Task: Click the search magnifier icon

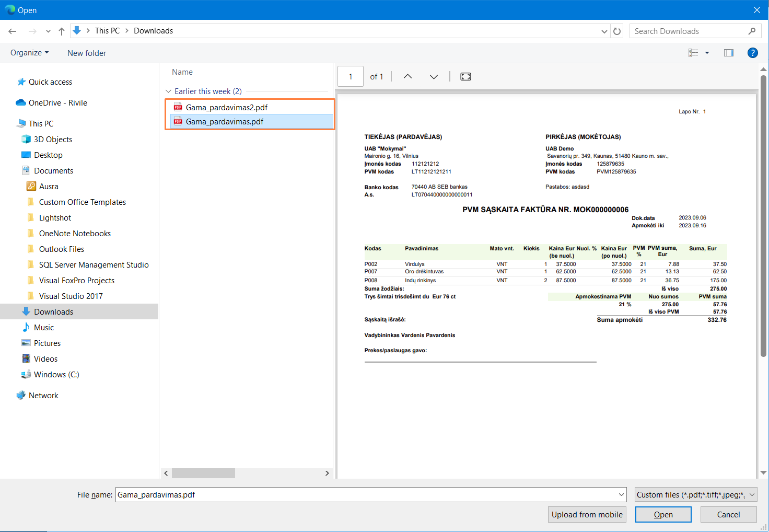Action: (752, 31)
